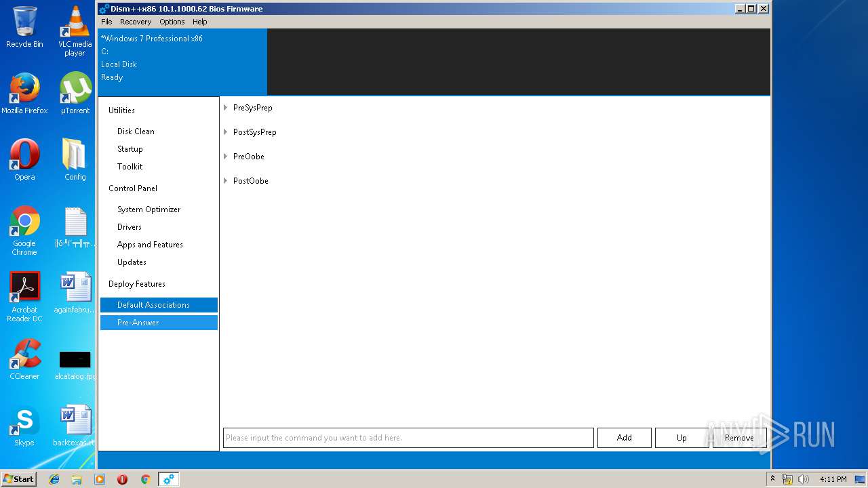Open the Options menu

click(x=172, y=22)
